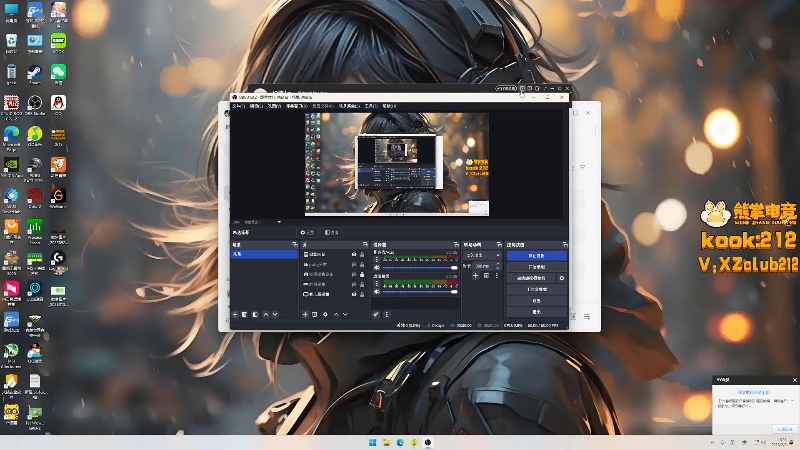This screenshot has width=800, height=450.
Task: Open source Filters button above docks
Action: (x=332, y=233)
